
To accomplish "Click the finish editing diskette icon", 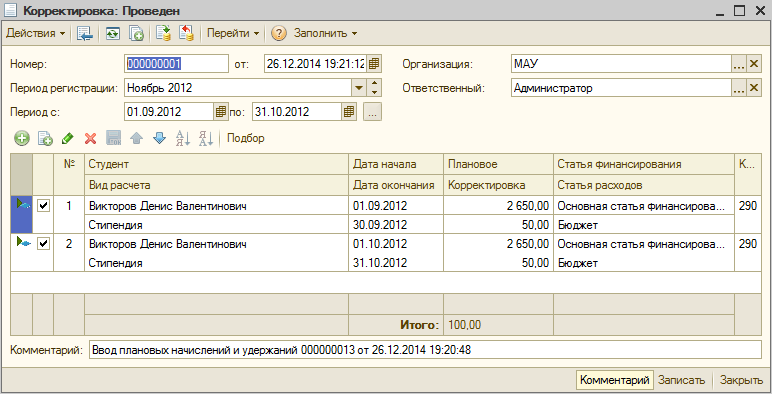I will [114, 138].
